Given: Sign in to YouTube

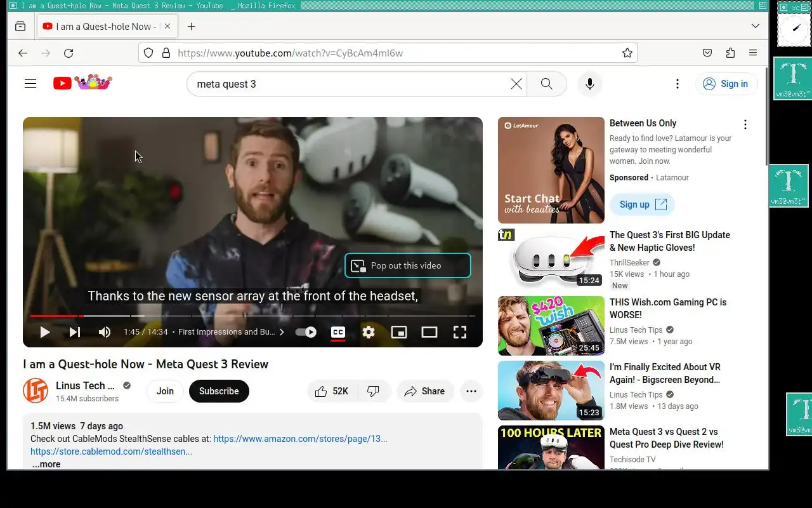Looking at the screenshot, I should pos(726,84).
